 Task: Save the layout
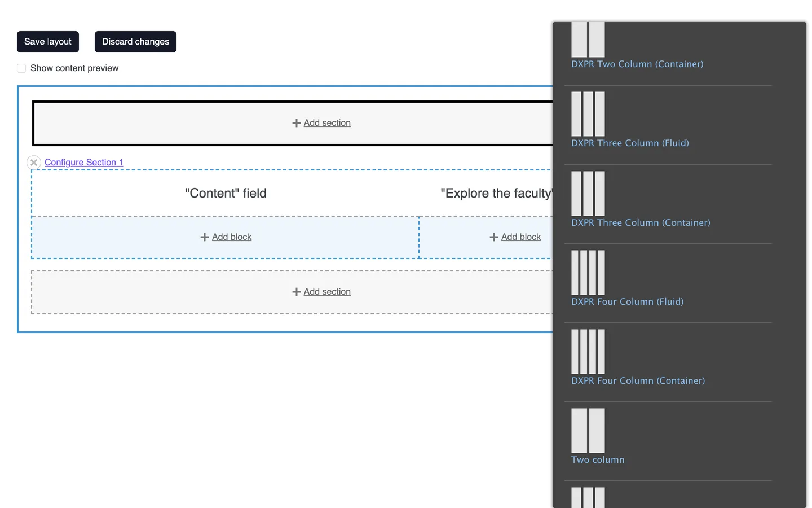(48, 42)
